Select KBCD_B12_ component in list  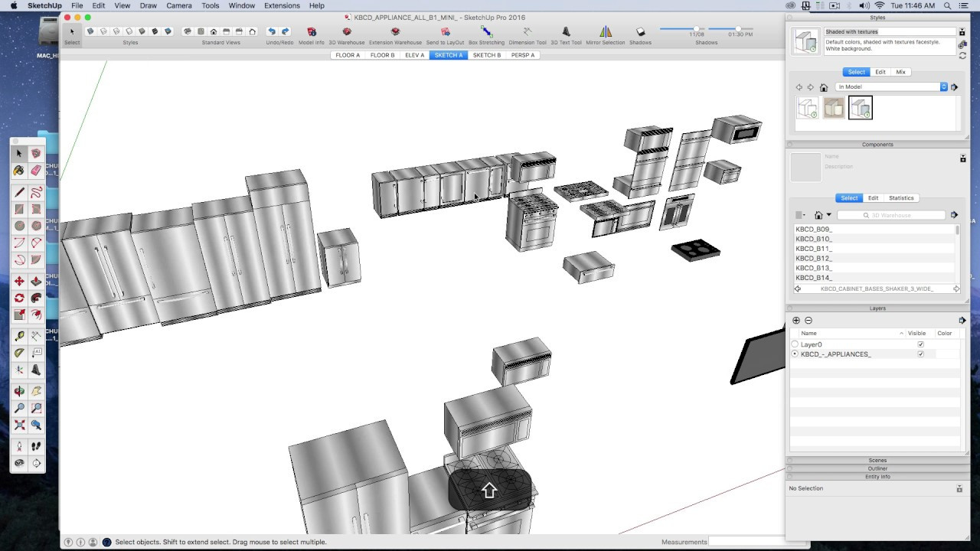coord(876,259)
